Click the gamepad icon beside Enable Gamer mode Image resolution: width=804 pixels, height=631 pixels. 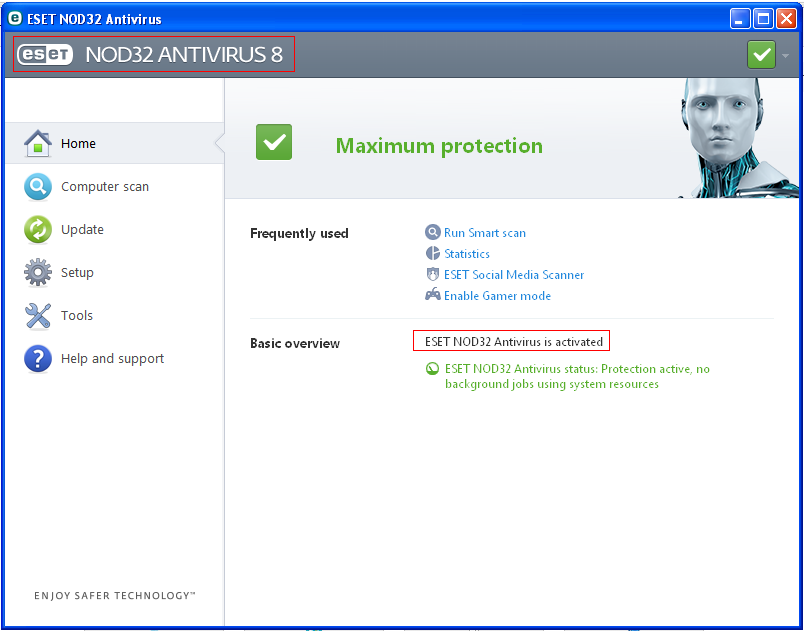pos(433,295)
